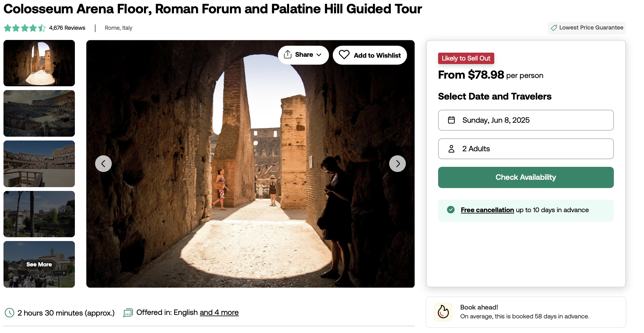Click the green checkmark by Free cancellation
Viewport: 644px width, 333px height.
click(x=451, y=210)
